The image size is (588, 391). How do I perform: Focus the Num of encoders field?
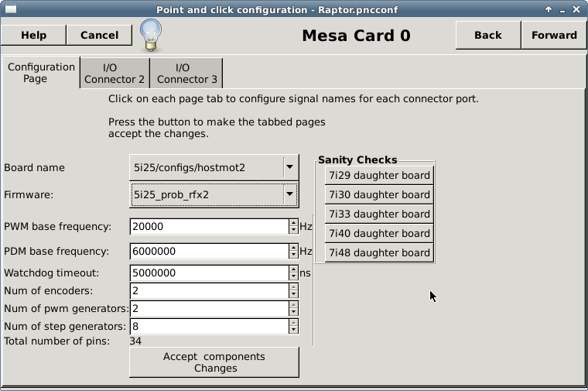point(209,291)
